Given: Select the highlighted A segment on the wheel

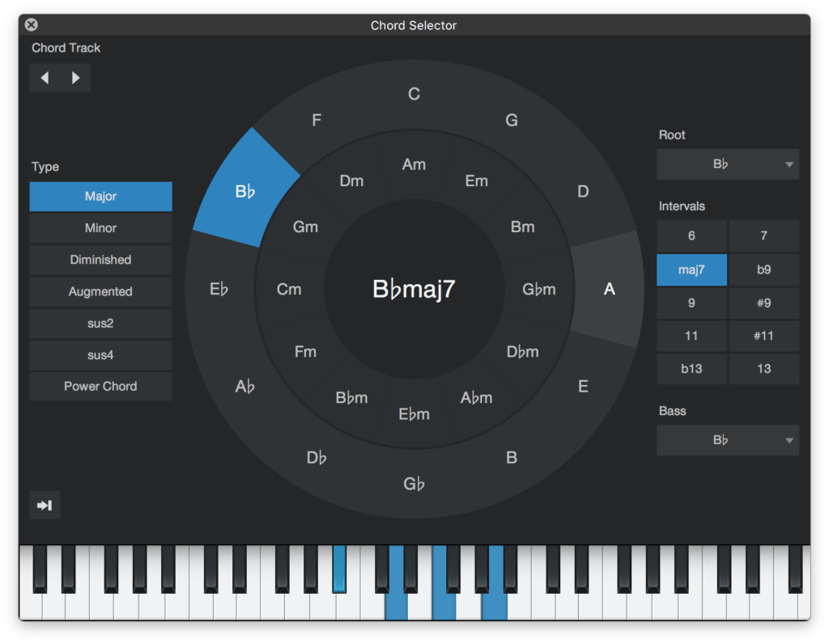Looking at the screenshot, I should (x=609, y=288).
